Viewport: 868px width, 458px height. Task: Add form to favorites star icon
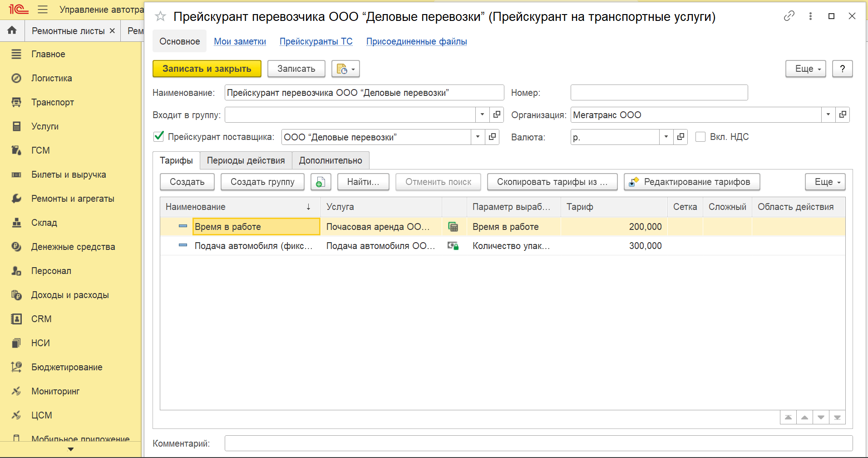160,17
